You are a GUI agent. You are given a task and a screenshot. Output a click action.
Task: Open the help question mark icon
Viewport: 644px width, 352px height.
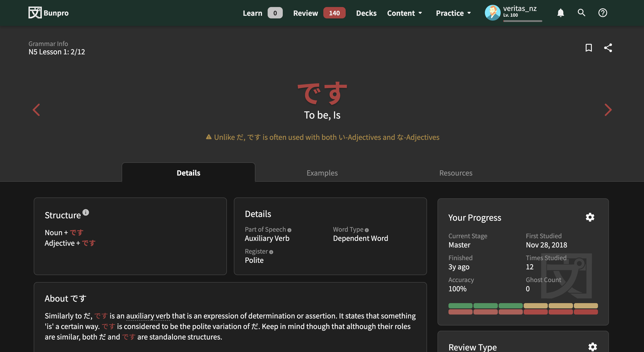[x=603, y=12]
